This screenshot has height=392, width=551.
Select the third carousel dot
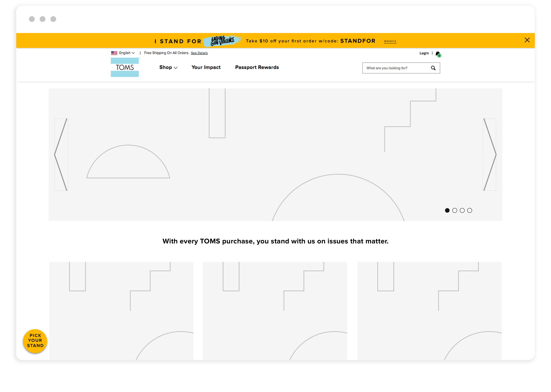click(462, 210)
